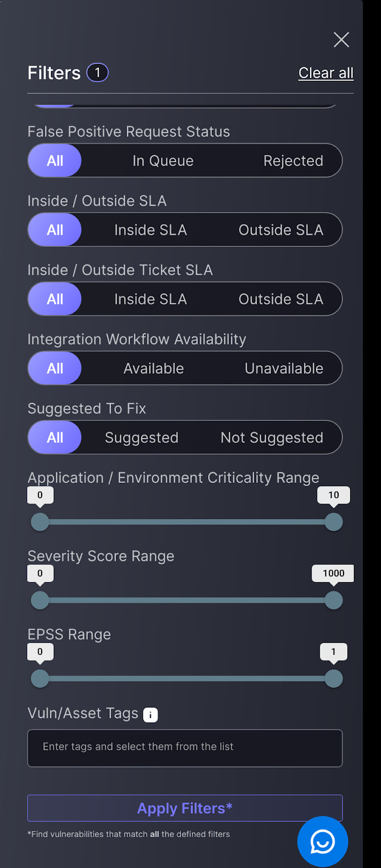The image size is (381, 868).
Task: Select "In Queue" false positive status
Action: (163, 160)
